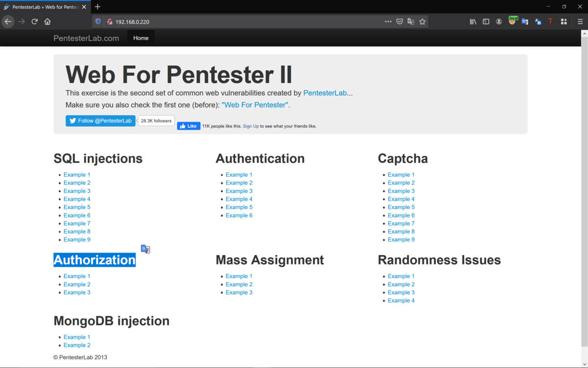Reload the current page
This screenshot has height=368, width=588.
34,22
